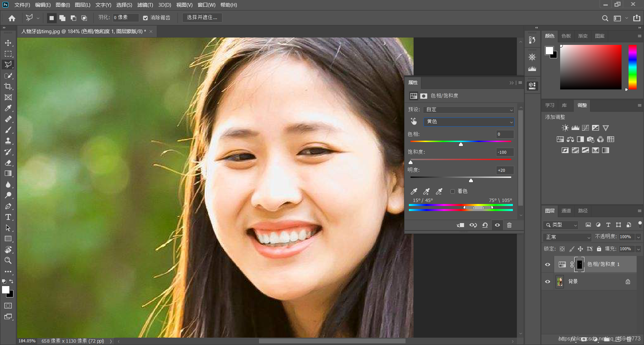Add a Brightness/Contrast adjustment
This screenshot has width=644, height=345.
tap(565, 128)
